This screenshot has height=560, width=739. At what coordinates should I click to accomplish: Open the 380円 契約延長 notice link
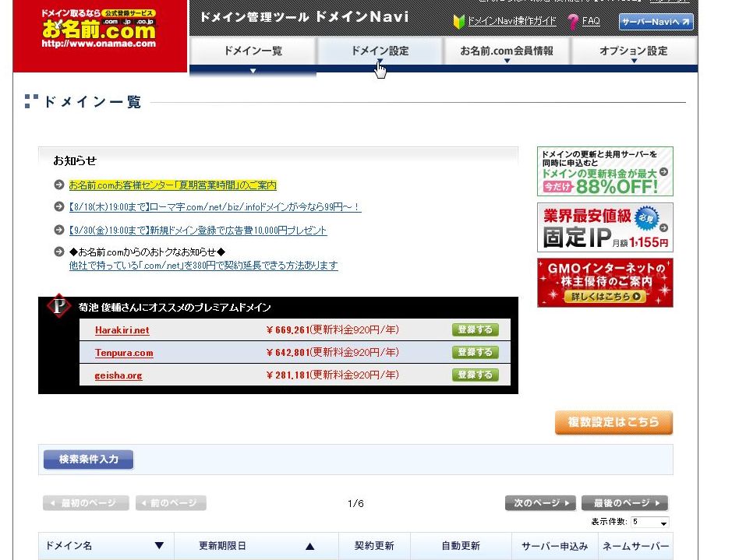point(203,265)
